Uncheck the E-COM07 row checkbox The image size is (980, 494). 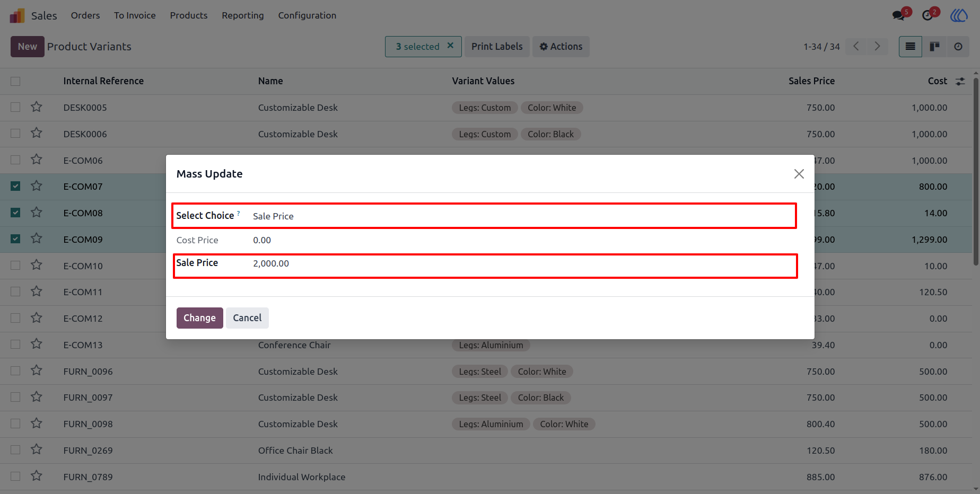(x=15, y=186)
